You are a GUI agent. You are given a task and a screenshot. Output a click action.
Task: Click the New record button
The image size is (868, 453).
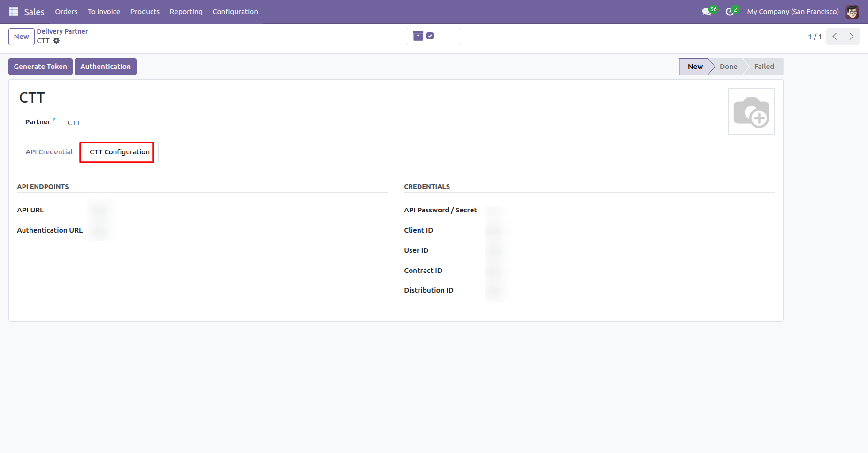tap(22, 37)
